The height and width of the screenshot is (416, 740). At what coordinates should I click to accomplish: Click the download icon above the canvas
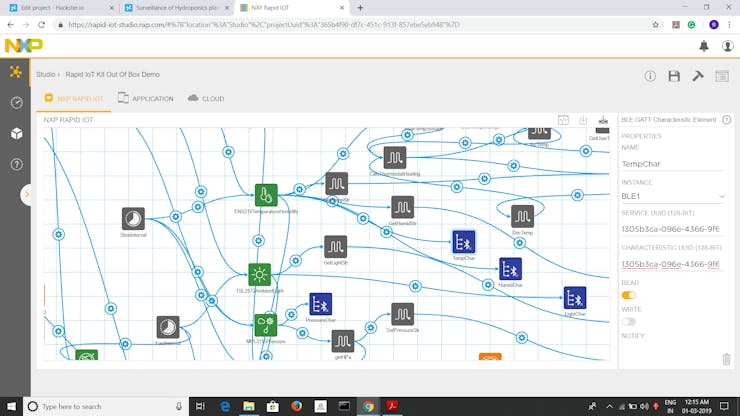(583, 120)
